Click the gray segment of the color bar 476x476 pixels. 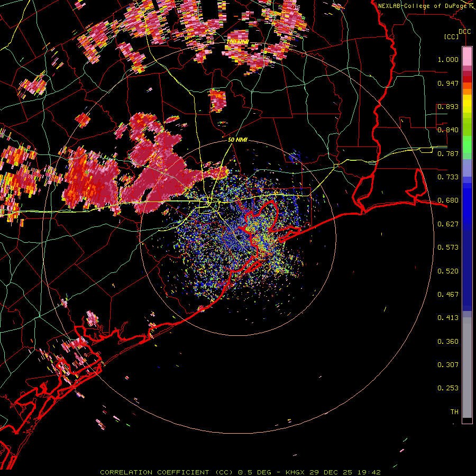(x=467, y=368)
